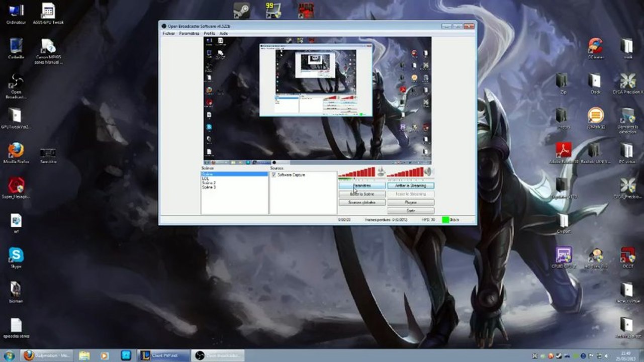Toggle the Software Capture source checkbox
This screenshot has height=362, width=644.
(x=273, y=175)
